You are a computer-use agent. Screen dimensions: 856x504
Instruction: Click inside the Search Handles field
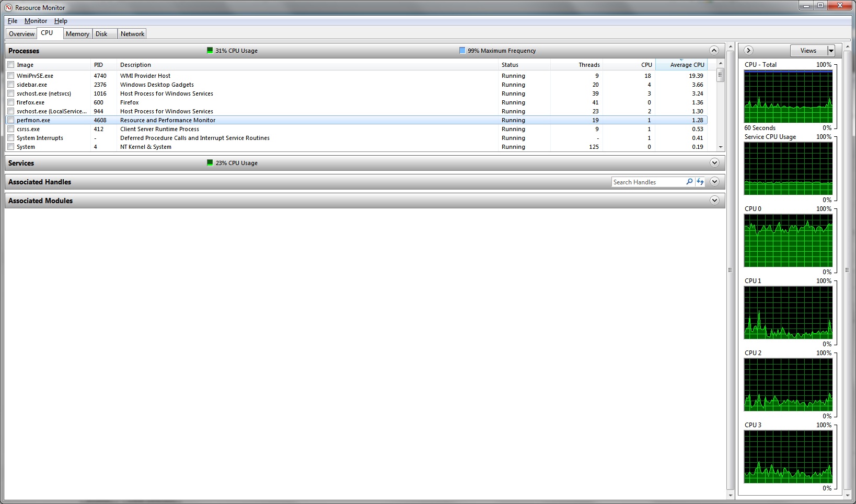coord(648,182)
